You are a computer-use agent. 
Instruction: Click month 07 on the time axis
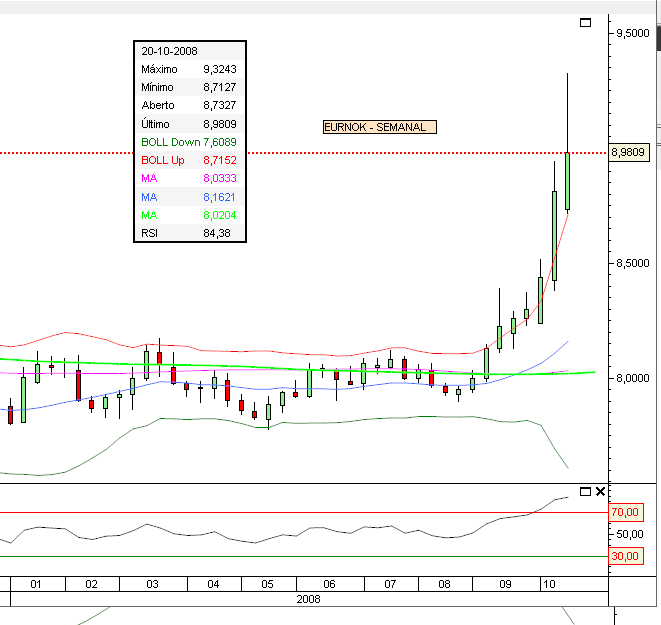click(390, 584)
